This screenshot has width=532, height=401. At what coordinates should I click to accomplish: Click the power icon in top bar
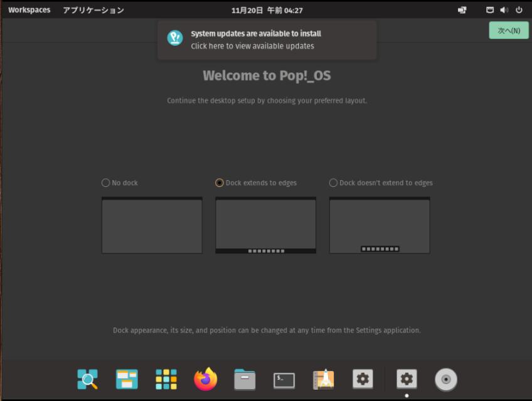(519, 10)
